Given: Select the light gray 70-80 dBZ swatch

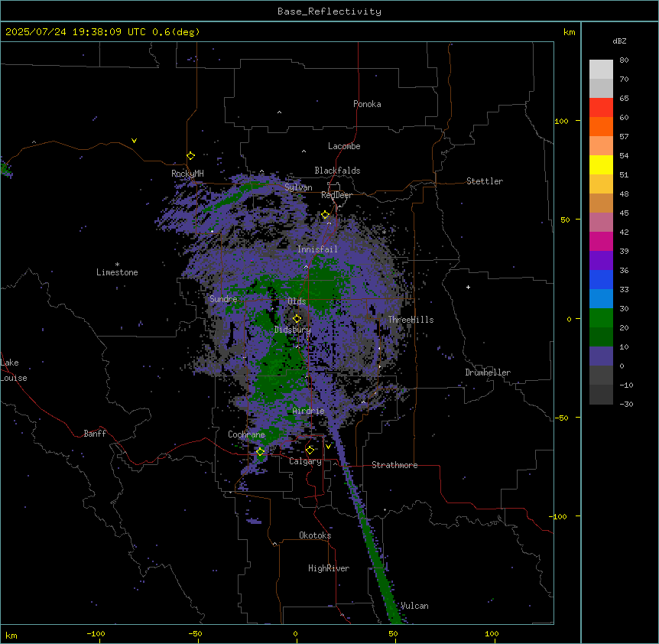Looking at the screenshot, I should (601, 70).
